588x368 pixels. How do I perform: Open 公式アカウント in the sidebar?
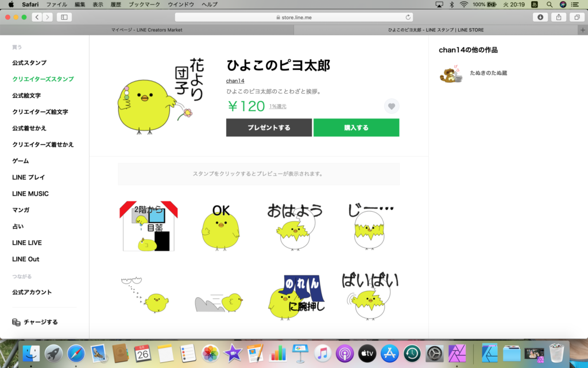(32, 292)
